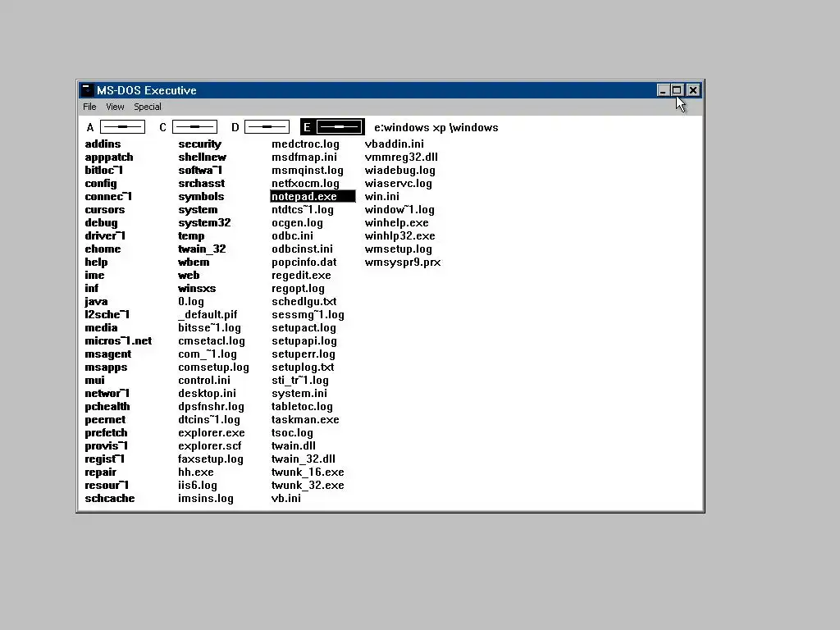Image resolution: width=840 pixels, height=630 pixels.
Task: Select the file odbc.ini
Action: [x=293, y=235]
